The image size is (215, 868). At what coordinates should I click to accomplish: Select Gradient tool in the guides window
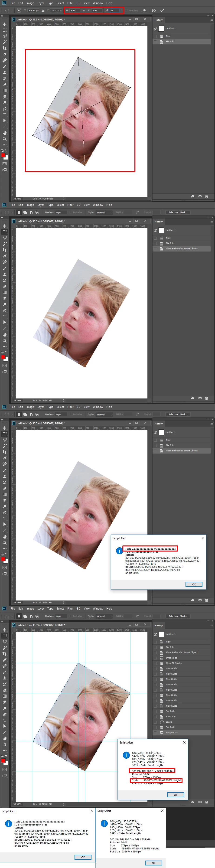(5, 696)
